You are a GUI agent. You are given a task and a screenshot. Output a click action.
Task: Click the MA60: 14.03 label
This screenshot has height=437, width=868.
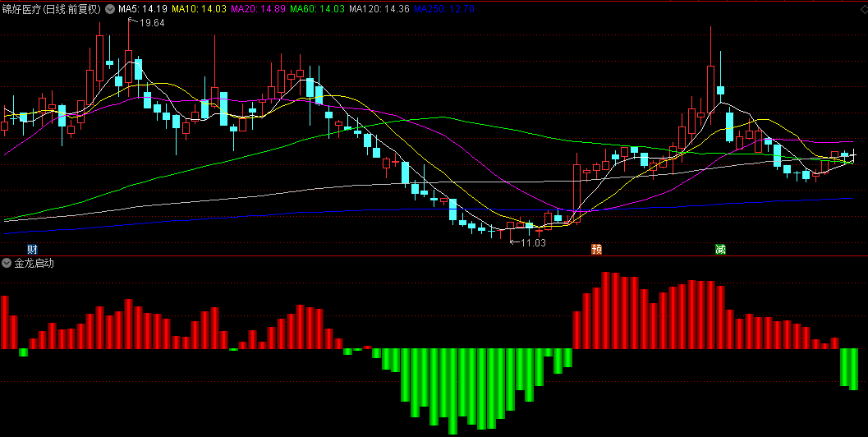coord(318,9)
